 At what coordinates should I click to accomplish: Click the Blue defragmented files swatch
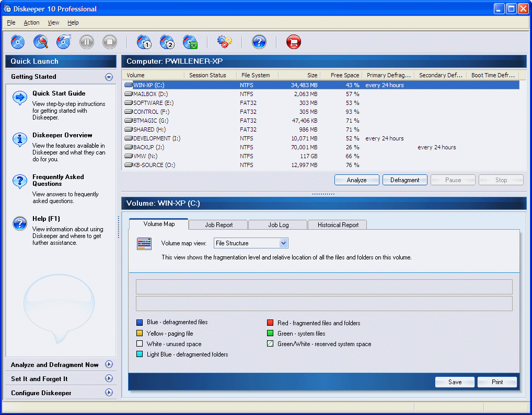(x=140, y=322)
